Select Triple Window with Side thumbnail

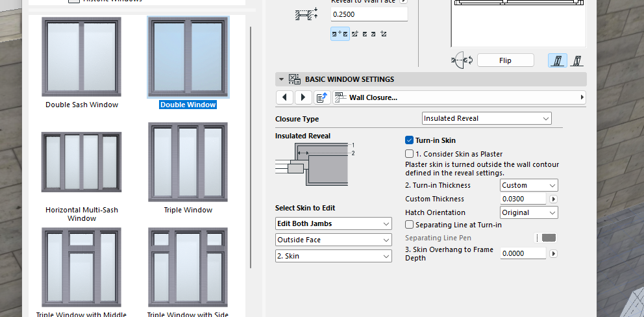pos(188,267)
